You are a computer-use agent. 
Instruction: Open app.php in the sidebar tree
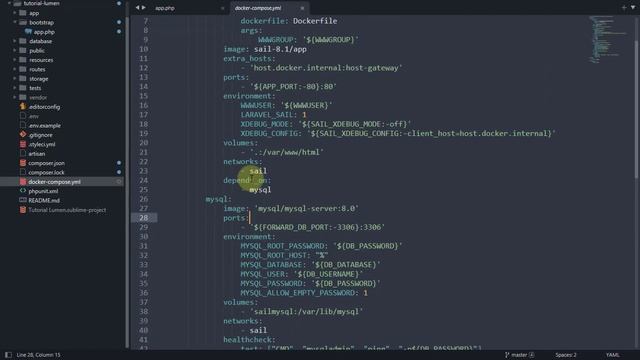tap(44, 32)
